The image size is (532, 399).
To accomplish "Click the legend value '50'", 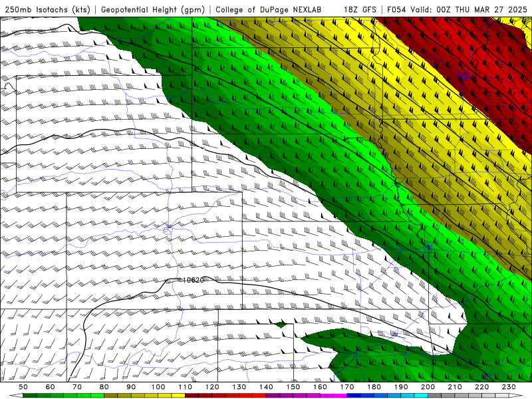I will click(23, 387).
